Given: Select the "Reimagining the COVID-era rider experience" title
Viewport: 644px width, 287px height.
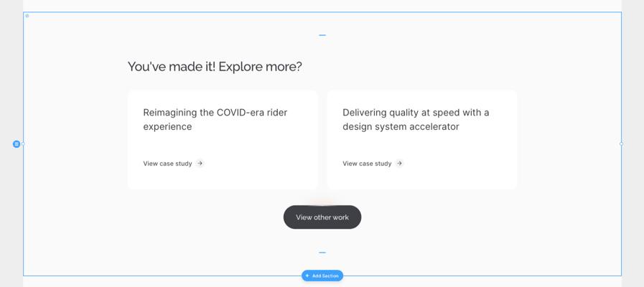Looking at the screenshot, I should [215, 120].
